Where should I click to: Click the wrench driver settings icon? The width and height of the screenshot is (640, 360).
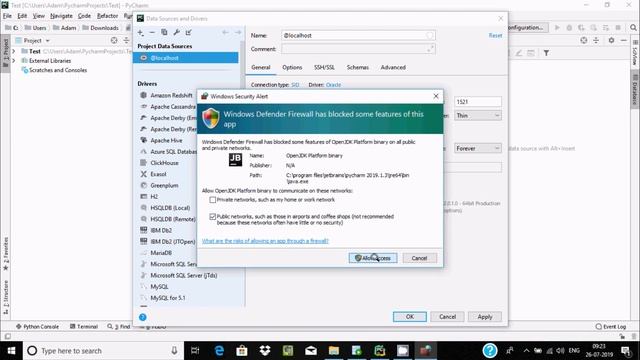[176, 32]
